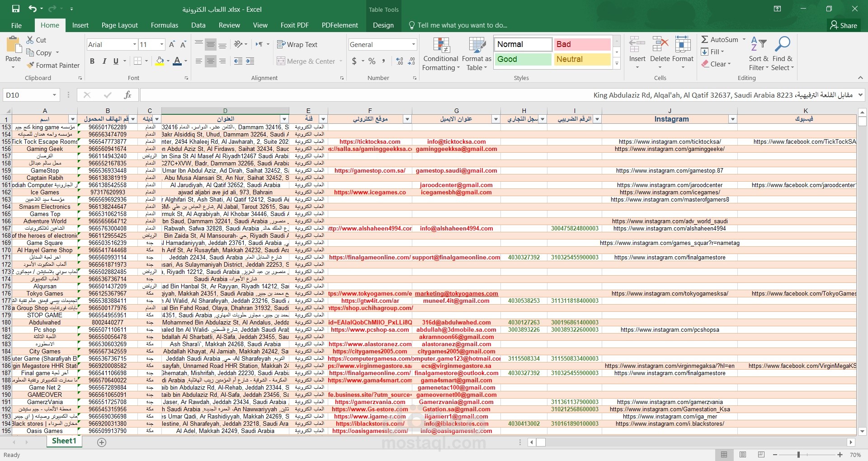Screen dimensions: 868x461
Task: Switch to the Page Layout tab
Action: click(120, 25)
